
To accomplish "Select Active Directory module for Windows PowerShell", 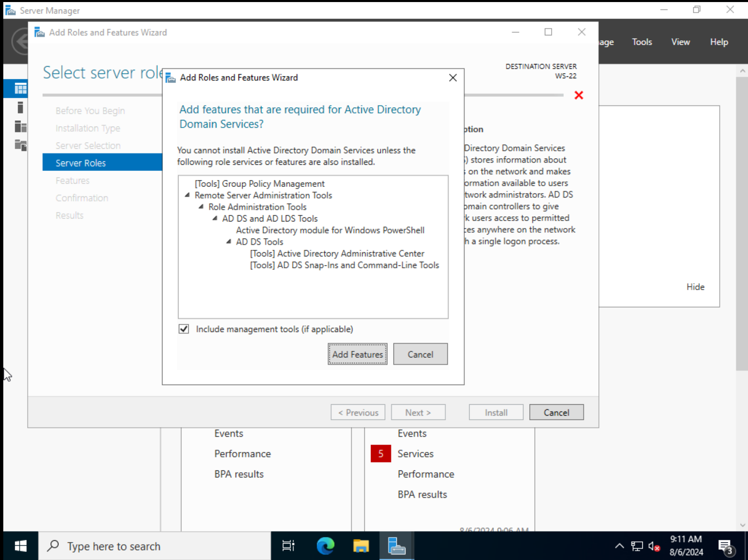I will pos(330,230).
